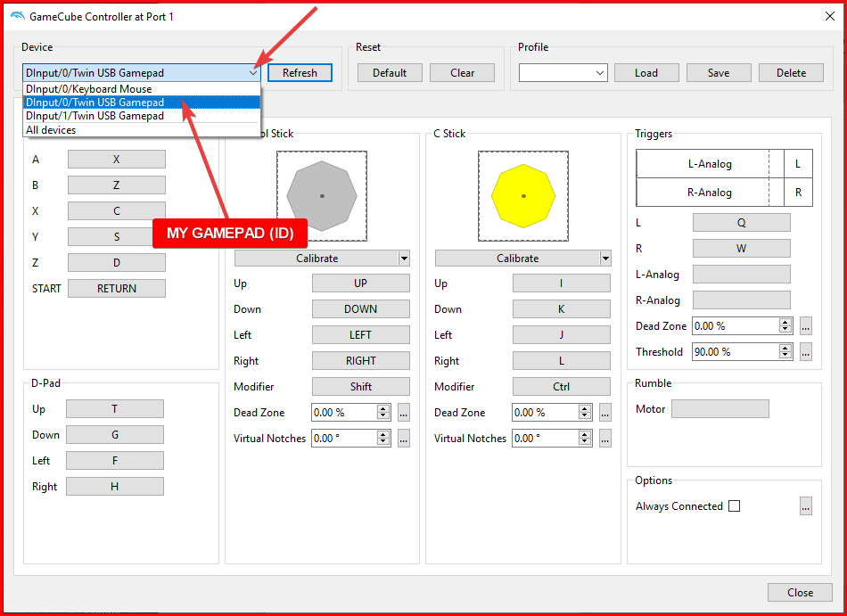Click C Stick Down mapping K
This screenshot has width=847, height=616.
pyautogui.click(x=561, y=309)
